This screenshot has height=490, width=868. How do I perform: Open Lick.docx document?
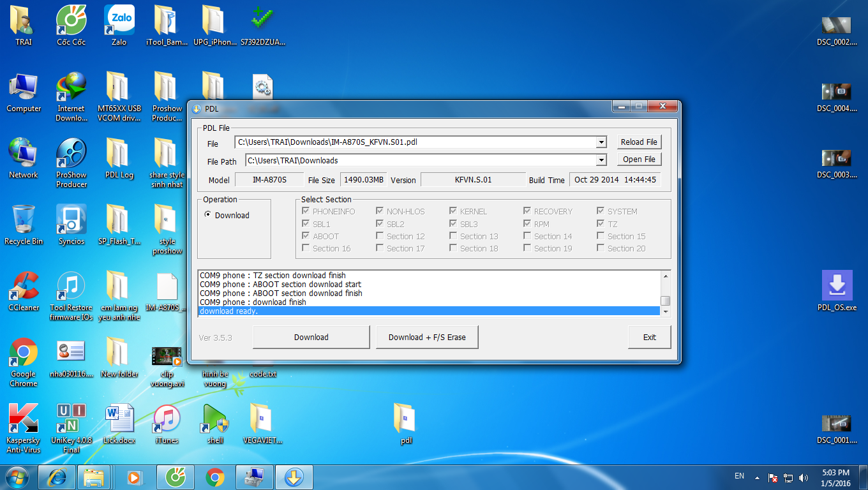(119, 424)
